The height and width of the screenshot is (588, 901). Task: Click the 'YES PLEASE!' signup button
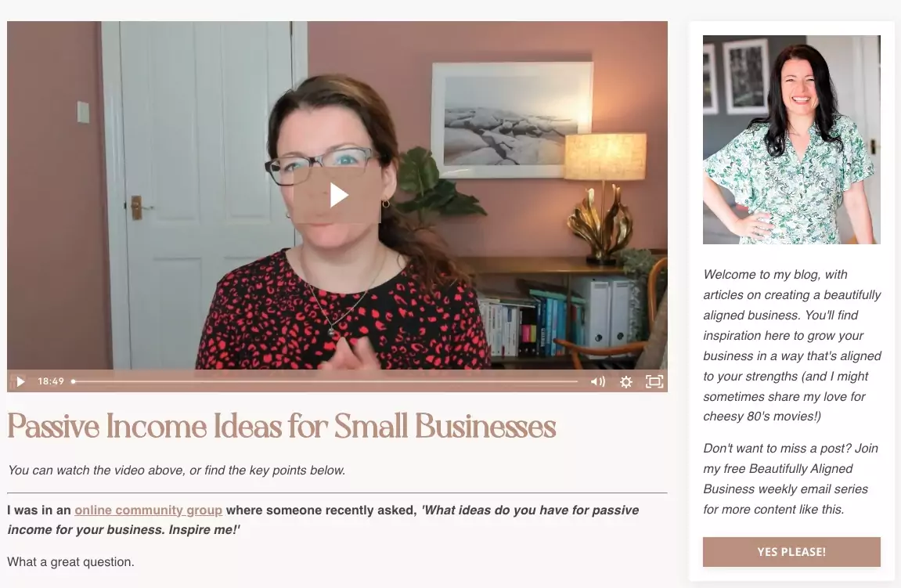(x=791, y=552)
